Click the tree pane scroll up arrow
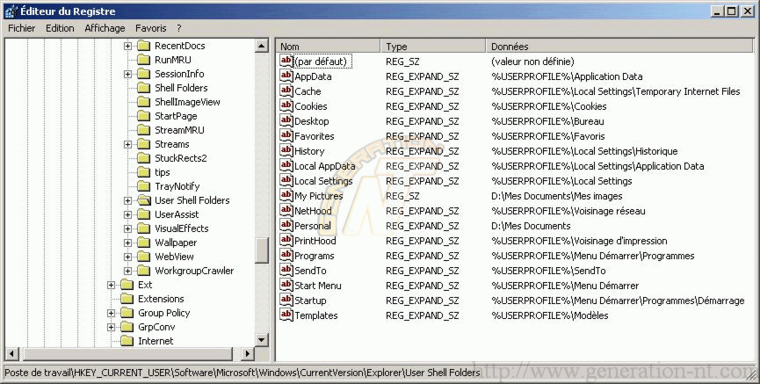 (262, 46)
